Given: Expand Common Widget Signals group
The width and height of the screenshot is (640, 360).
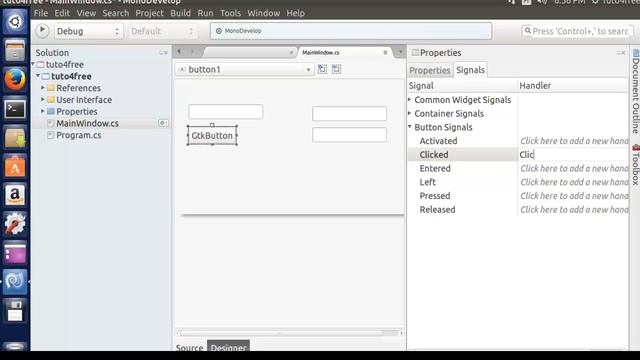Looking at the screenshot, I should (x=410, y=99).
